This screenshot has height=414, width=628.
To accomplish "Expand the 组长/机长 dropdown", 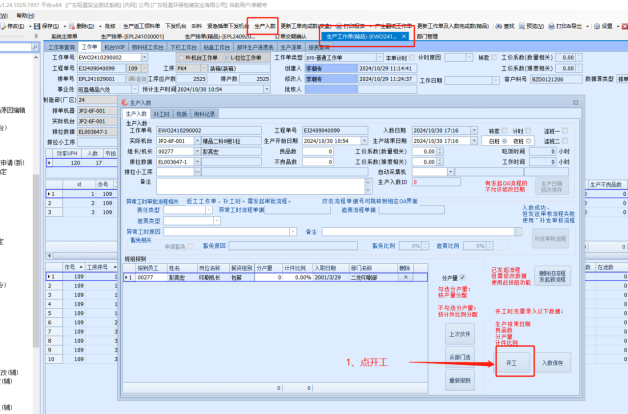I will point(197,151).
